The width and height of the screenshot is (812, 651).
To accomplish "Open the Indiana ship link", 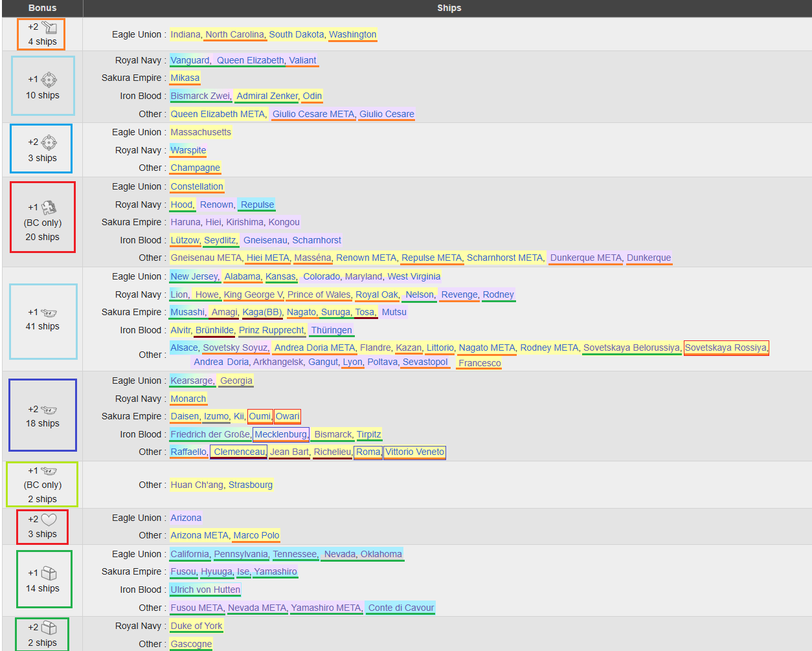I will tap(186, 34).
